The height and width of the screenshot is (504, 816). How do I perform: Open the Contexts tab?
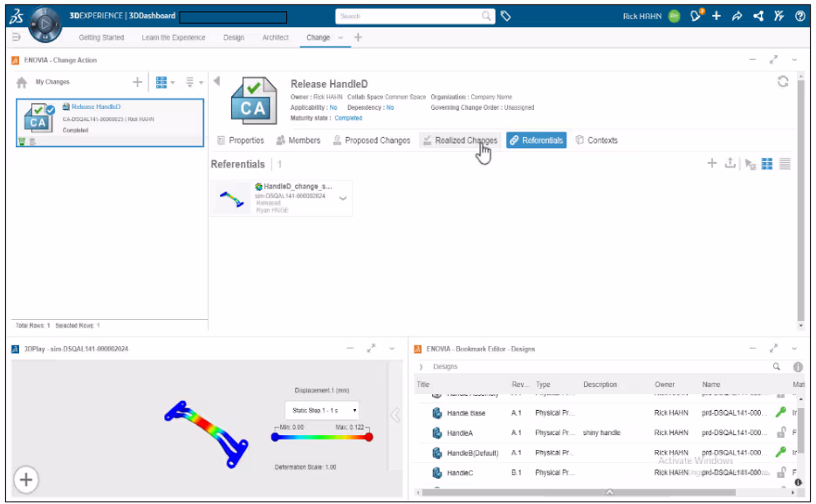(596, 140)
